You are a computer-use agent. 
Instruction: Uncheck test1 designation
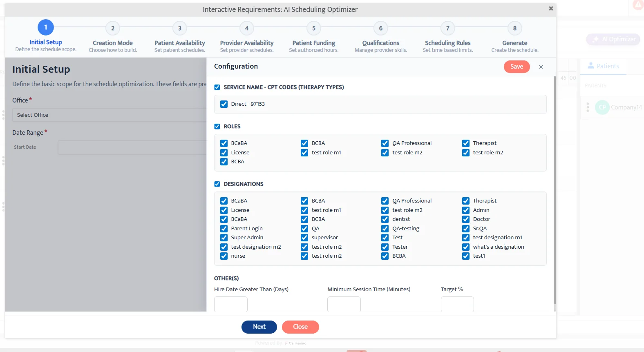pyautogui.click(x=466, y=256)
